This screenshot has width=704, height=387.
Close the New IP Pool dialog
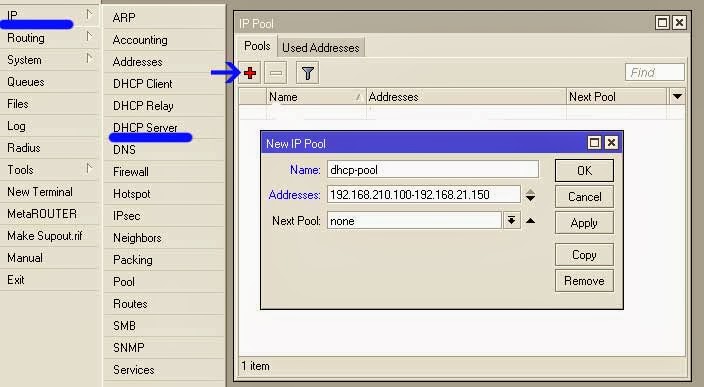click(612, 143)
